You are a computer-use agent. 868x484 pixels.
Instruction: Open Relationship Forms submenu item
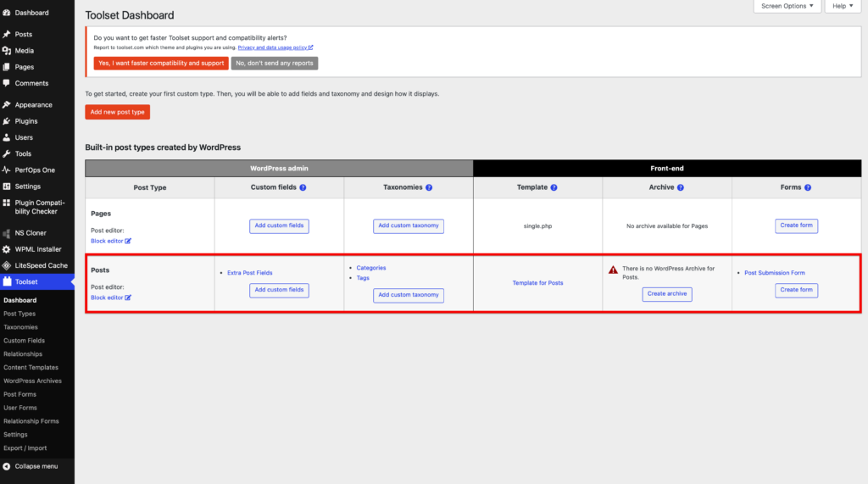tap(31, 421)
